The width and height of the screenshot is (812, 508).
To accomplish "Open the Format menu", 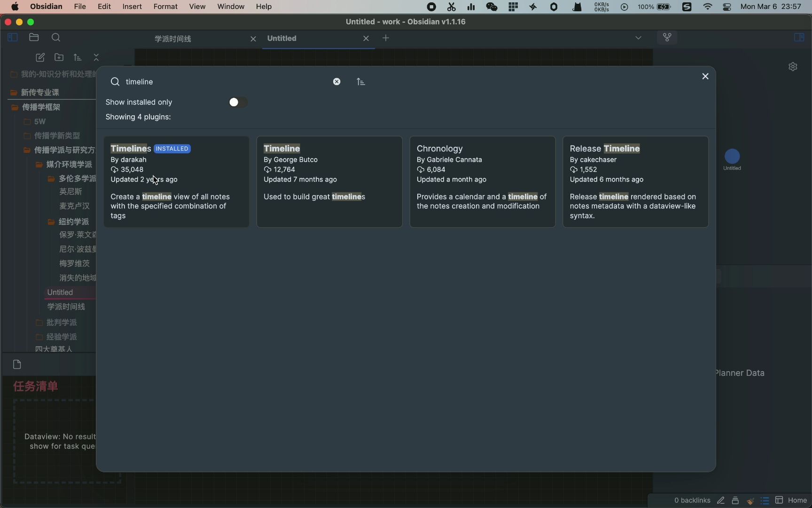I will [x=165, y=7].
